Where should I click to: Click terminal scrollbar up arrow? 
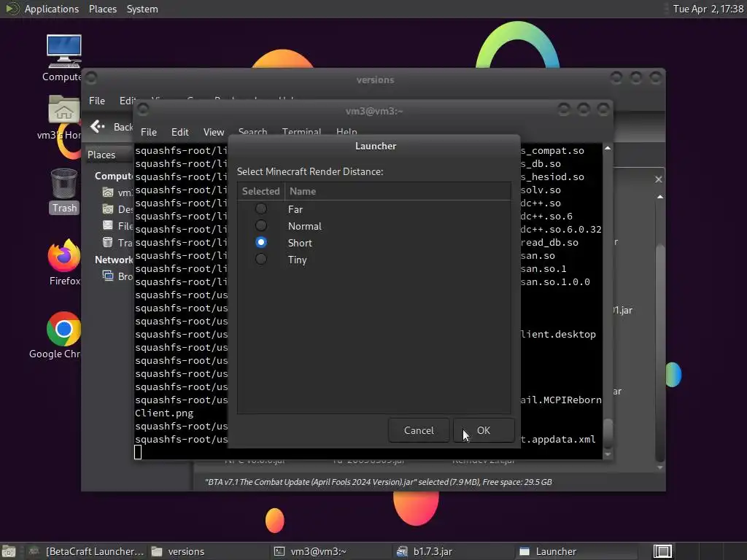(x=608, y=148)
